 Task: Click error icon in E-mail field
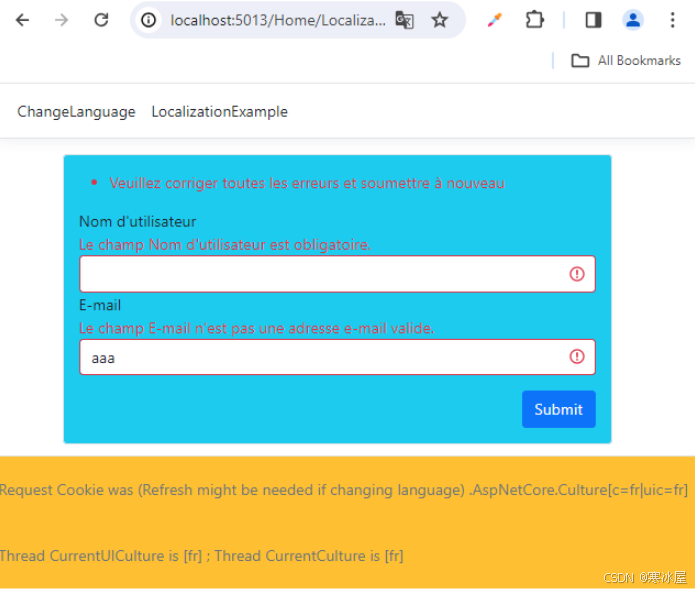tap(577, 357)
